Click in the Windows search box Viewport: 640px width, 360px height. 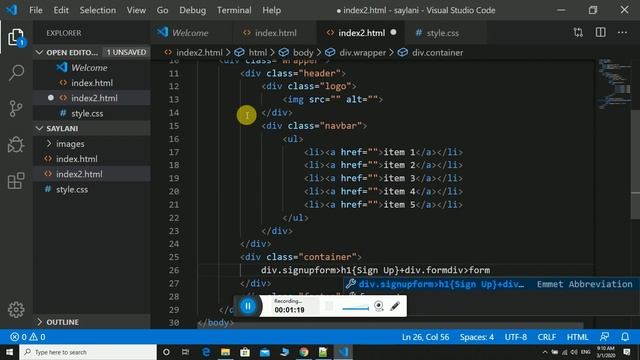[88, 352]
